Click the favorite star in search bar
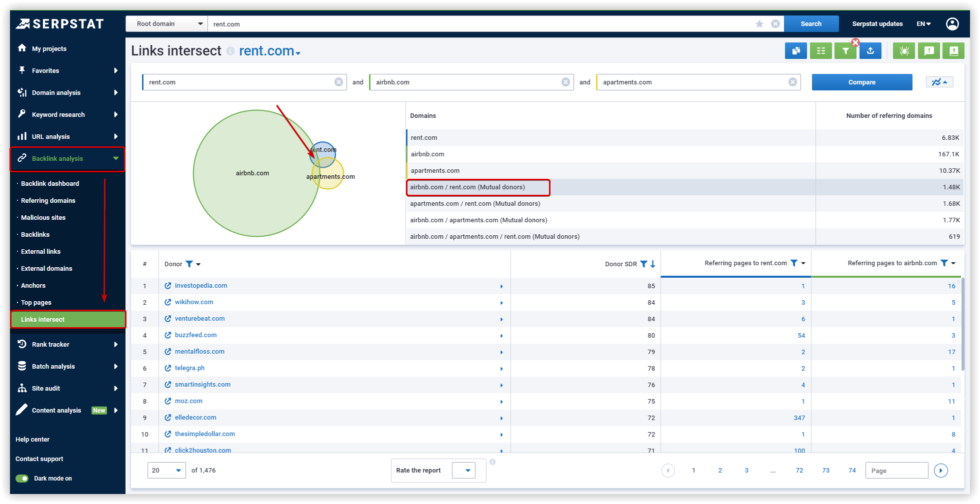980x504 pixels. (x=759, y=24)
